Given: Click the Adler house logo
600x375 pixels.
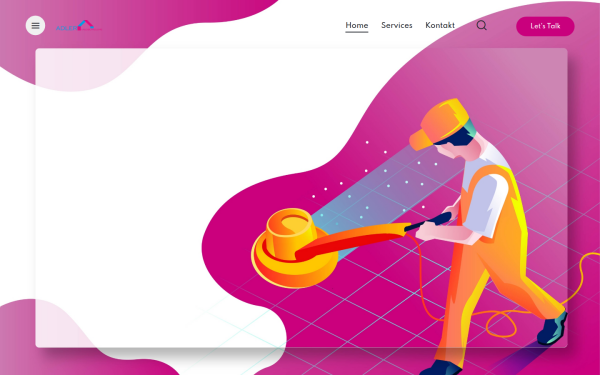Looking at the screenshot, I should 79,26.
